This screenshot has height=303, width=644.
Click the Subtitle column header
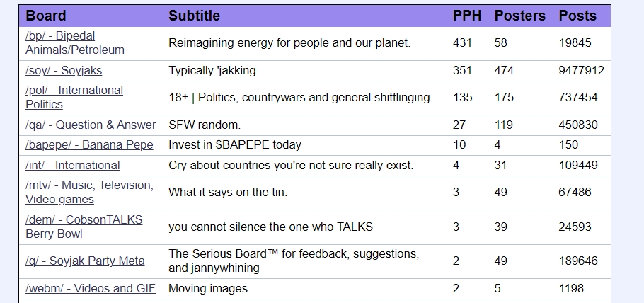pos(194,16)
